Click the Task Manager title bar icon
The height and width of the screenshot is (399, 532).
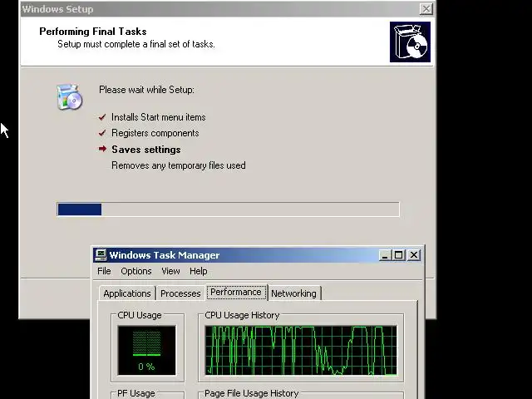[x=101, y=255]
